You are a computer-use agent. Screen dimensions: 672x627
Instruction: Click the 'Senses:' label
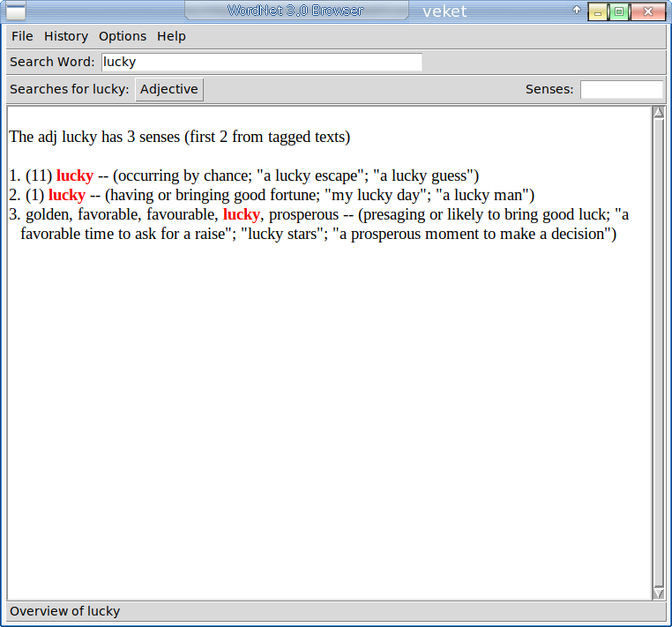click(x=549, y=89)
